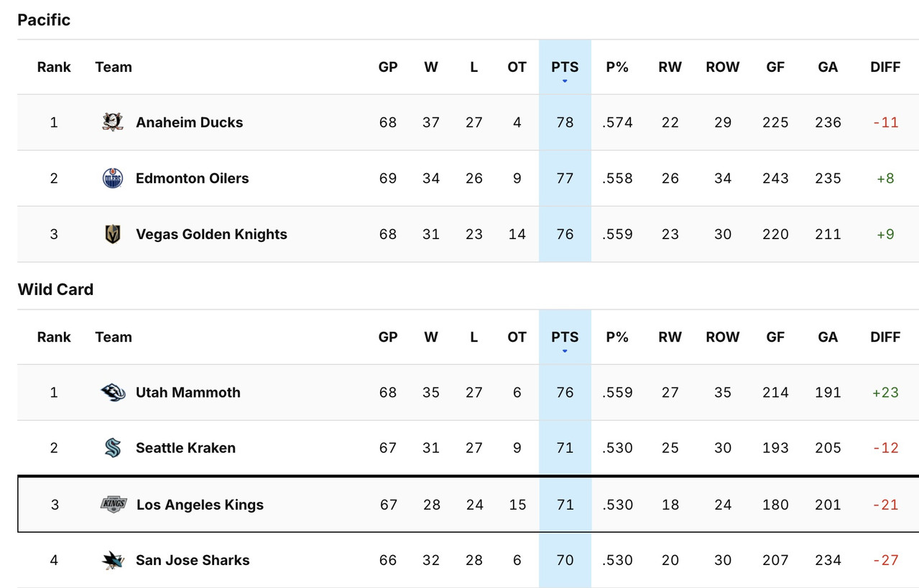Sort the Wild Card table by GA column
Screen dimensions: 919x588
[827, 337]
